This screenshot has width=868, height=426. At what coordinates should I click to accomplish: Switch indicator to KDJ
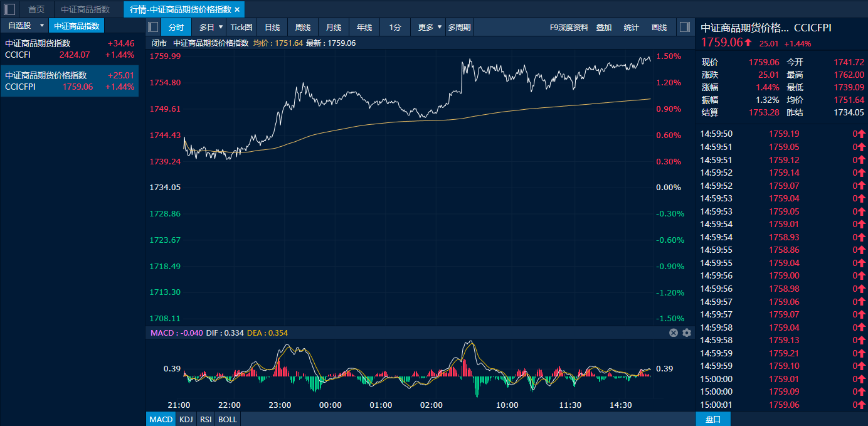tap(186, 419)
